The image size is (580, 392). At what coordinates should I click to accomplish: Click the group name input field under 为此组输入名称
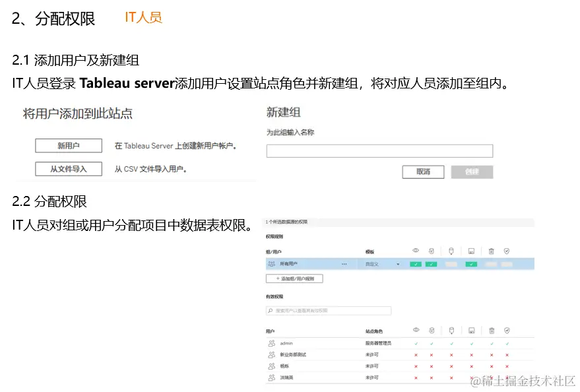(x=379, y=150)
